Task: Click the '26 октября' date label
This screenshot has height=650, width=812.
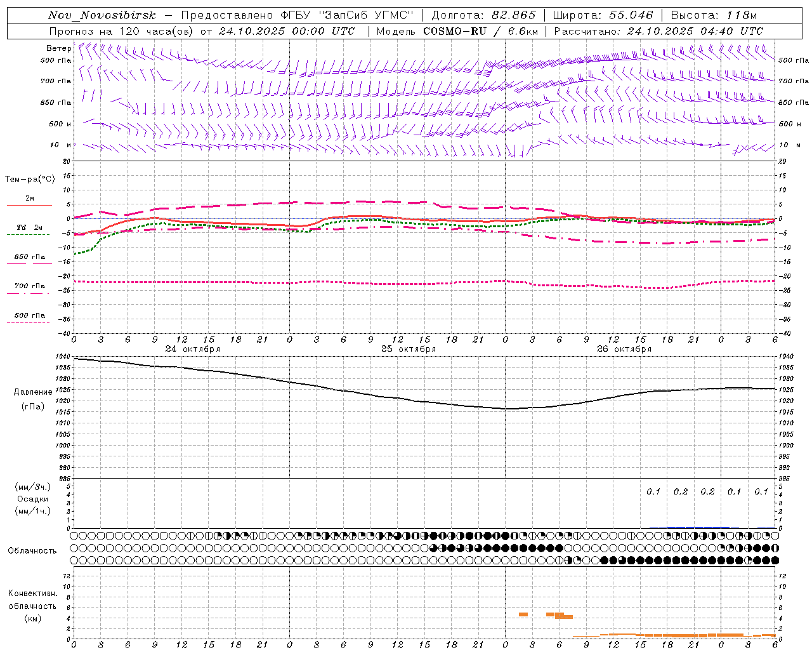Action: [x=624, y=349]
